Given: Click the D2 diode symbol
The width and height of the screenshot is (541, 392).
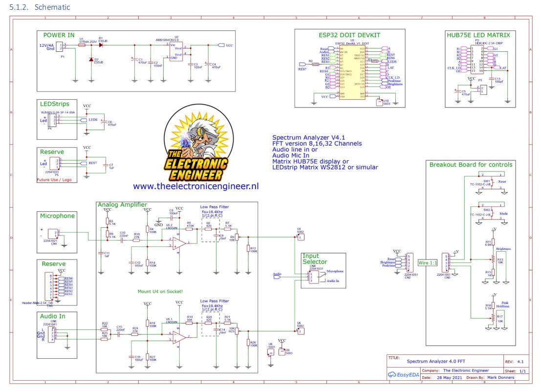Looking at the screenshot, I should coord(91,60).
